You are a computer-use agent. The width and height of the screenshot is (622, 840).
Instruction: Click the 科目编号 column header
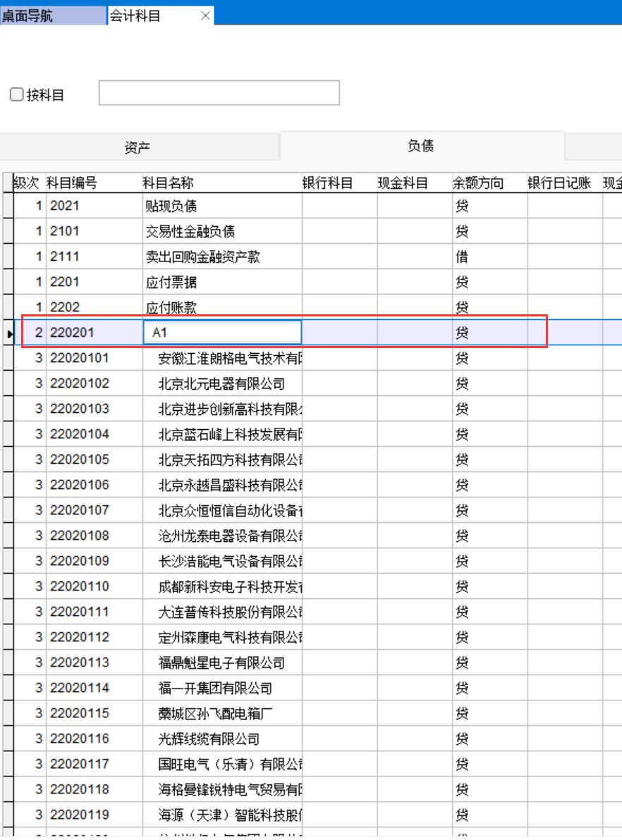[x=72, y=184]
